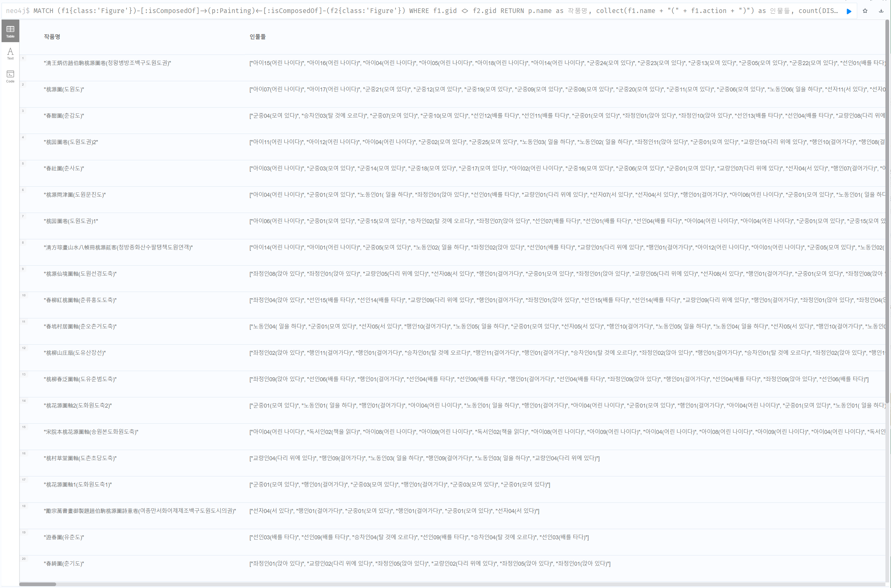Select the 桃柳山庄扇(도유산장선) row name
Screen dimensions: 891x588
tap(75, 353)
